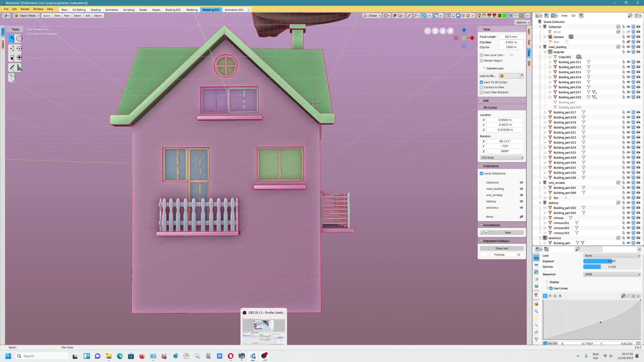Image resolution: width=644 pixels, height=362 pixels.
Task: Switch to the Animation.001 workspace tab
Action: (x=234, y=10)
